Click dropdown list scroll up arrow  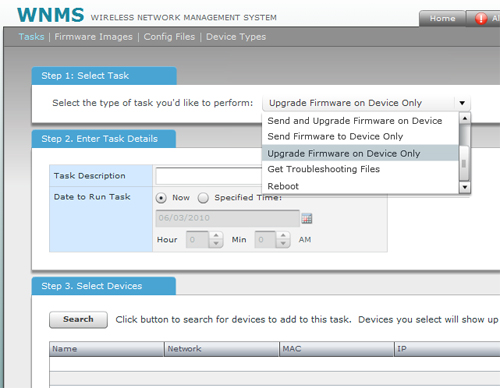(465, 119)
